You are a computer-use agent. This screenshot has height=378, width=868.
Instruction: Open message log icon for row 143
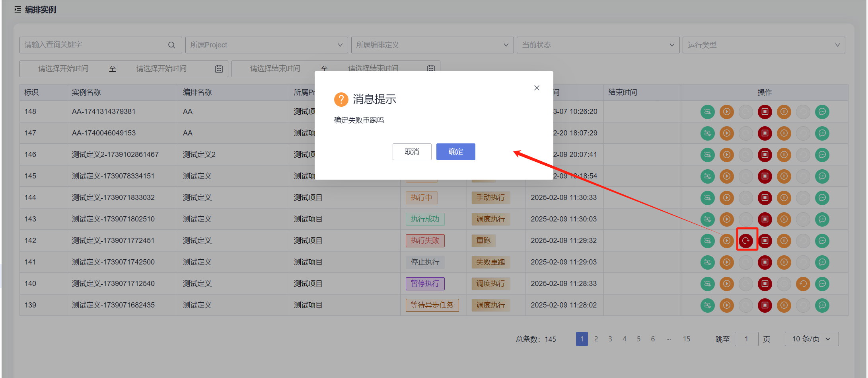(822, 219)
